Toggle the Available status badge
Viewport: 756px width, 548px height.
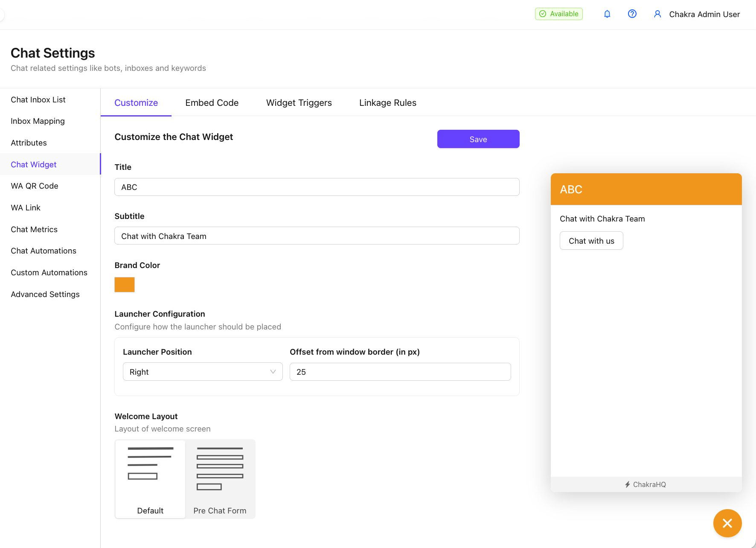pyautogui.click(x=558, y=14)
